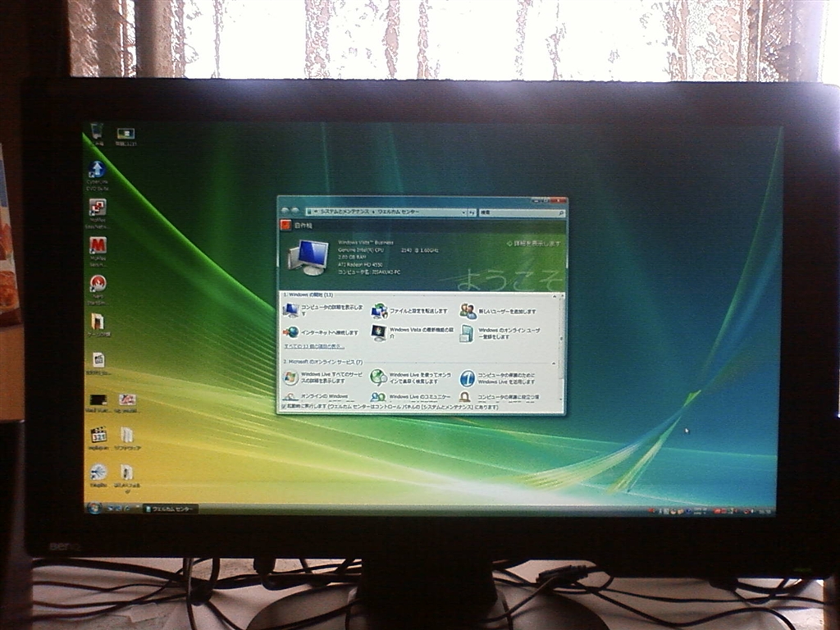The height and width of the screenshot is (630, 840).
Task: Open Windows Live のコミュニケー messenger icon
Action: (378, 398)
